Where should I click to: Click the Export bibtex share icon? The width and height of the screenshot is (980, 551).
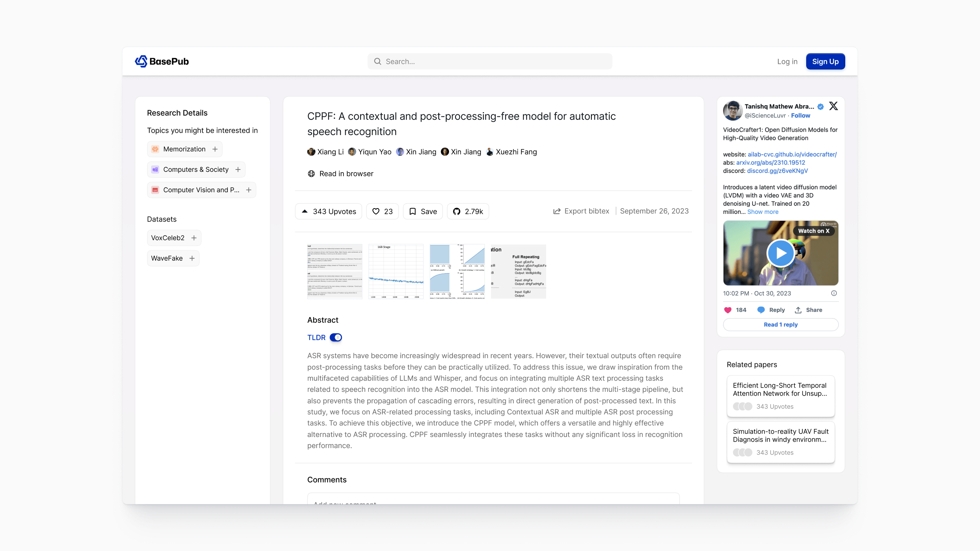click(557, 211)
